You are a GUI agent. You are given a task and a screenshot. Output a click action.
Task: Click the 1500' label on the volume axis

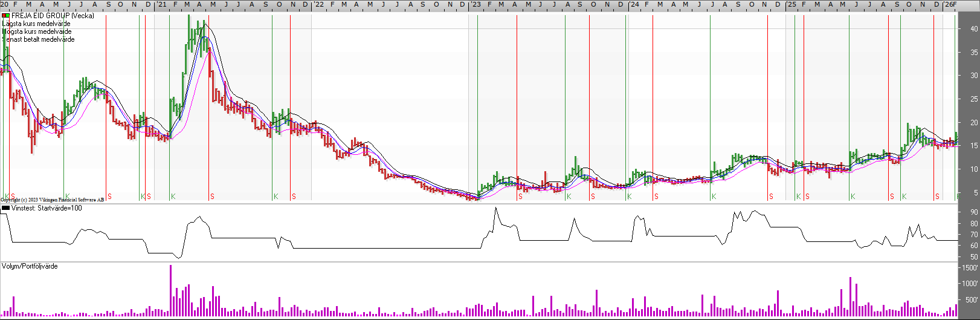pyautogui.click(x=970, y=267)
